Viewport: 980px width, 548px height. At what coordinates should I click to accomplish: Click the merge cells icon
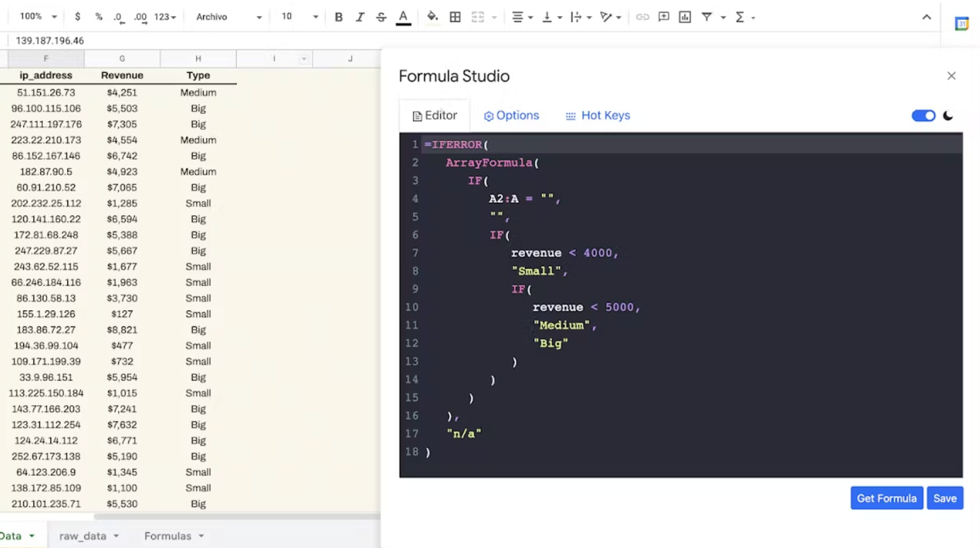click(478, 17)
